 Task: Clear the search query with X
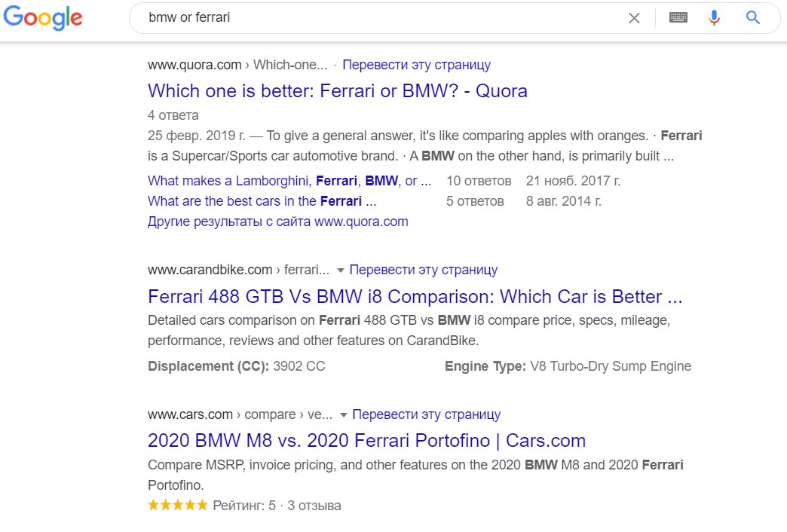pyautogui.click(x=634, y=18)
